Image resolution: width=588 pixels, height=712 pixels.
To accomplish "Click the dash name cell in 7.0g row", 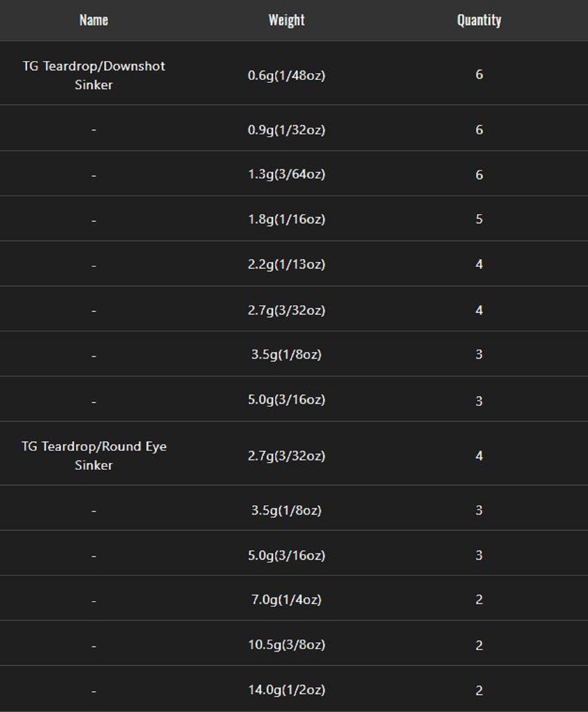I will pyautogui.click(x=94, y=601).
